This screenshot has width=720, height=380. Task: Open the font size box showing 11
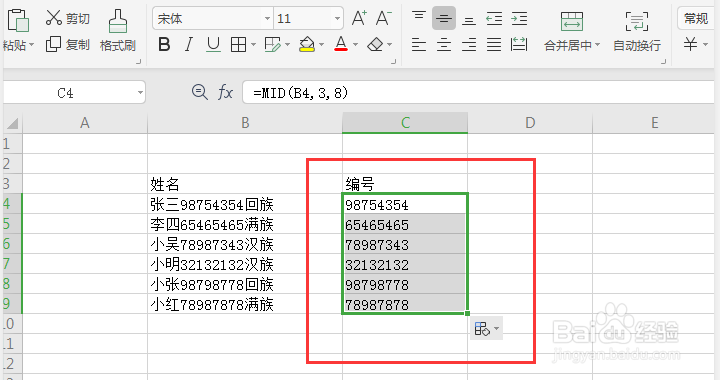click(308, 19)
